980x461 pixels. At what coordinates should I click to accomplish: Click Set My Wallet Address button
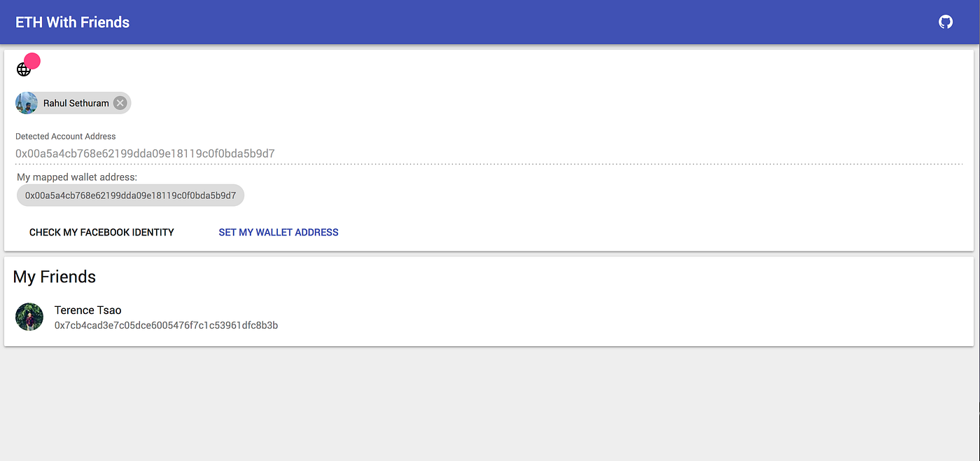279,232
